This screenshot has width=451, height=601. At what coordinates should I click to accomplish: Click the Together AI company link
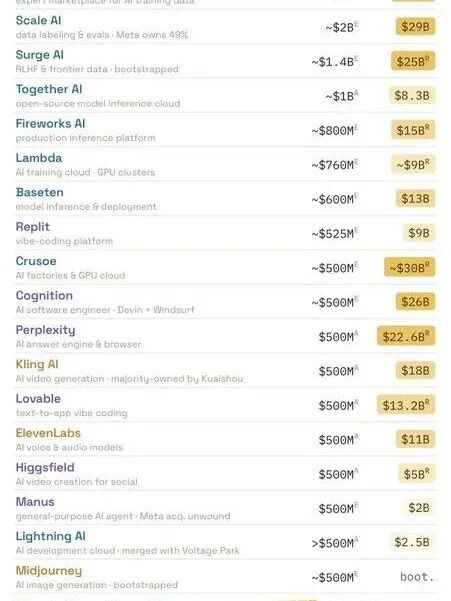tap(49, 89)
